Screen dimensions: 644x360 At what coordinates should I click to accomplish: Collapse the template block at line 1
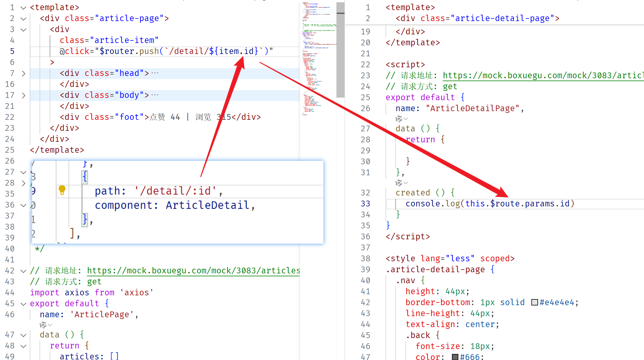tap(23, 8)
